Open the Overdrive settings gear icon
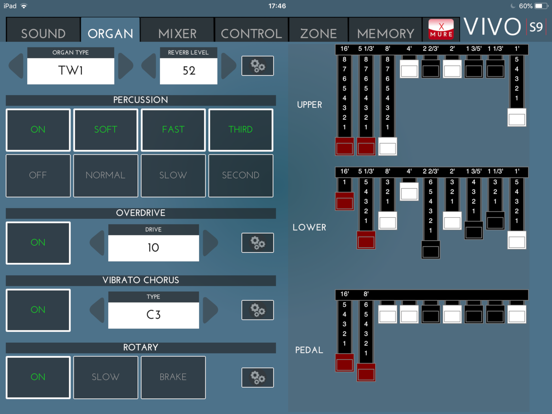552x414 pixels. point(257,243)
